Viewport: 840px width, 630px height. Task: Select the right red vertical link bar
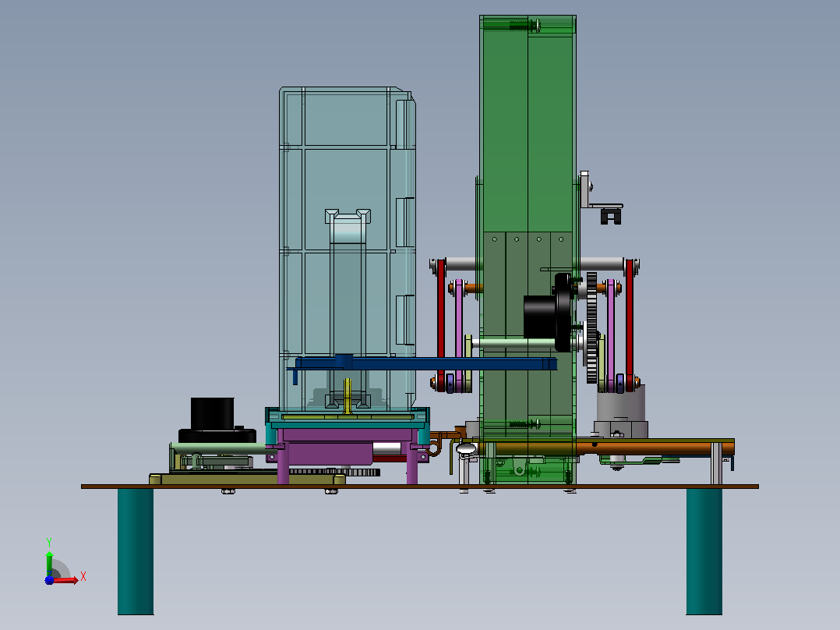pos(630,324)
